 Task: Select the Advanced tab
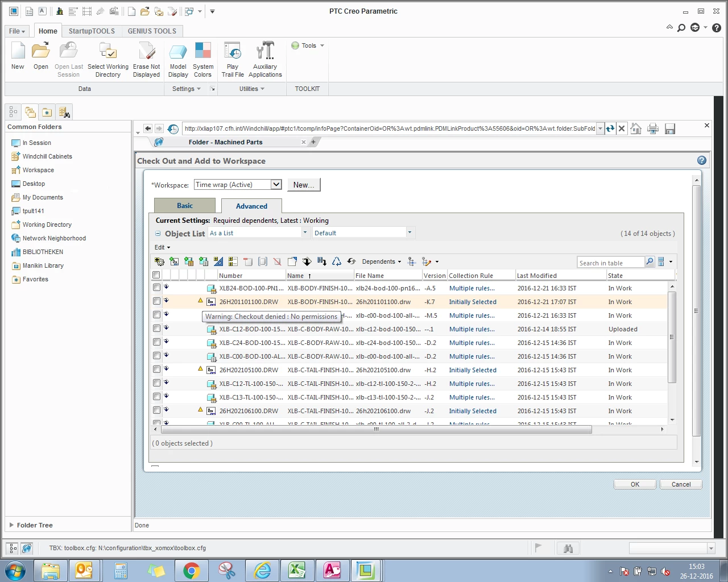(251, 206)
